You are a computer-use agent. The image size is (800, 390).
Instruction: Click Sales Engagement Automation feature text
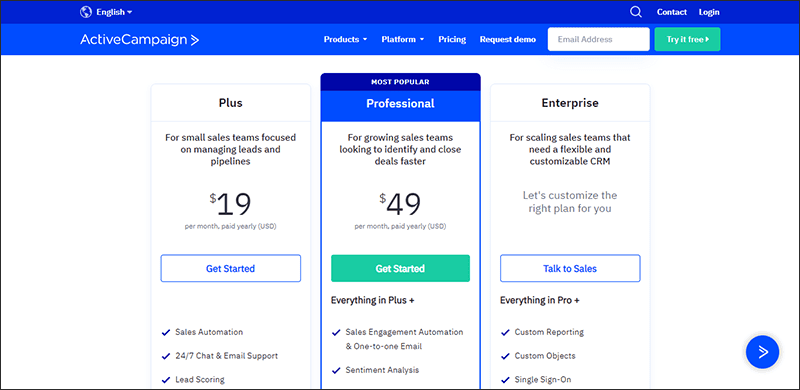(404, 339)
